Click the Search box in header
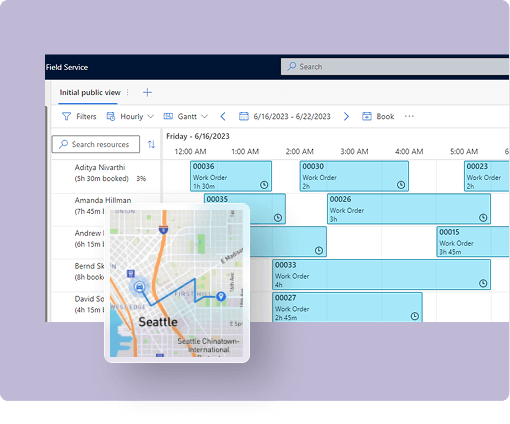The width and height of the screenshot is (510, 424). point(395,67)
